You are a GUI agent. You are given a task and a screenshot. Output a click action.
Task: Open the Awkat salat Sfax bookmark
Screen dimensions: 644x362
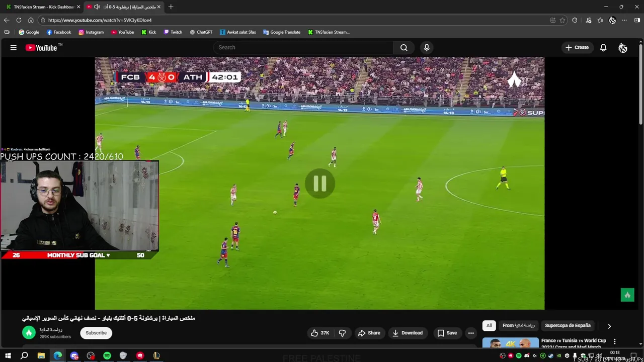[238, 32]
